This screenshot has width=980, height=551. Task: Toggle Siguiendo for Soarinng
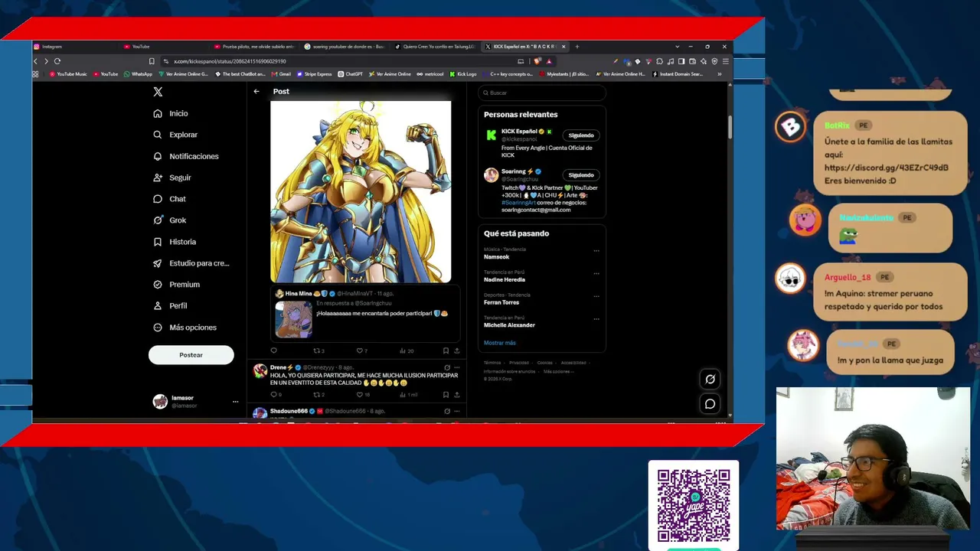tap(581, 175)
